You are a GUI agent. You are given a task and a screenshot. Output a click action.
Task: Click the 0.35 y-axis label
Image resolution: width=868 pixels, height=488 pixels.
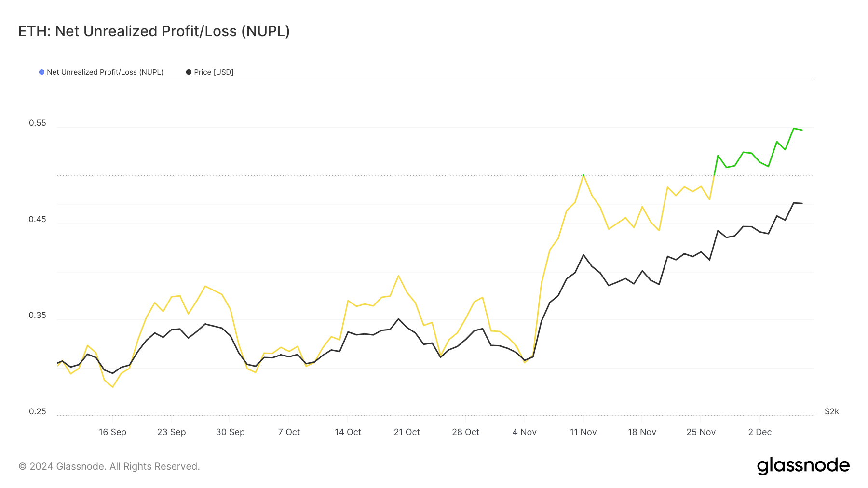pos(38,315)
